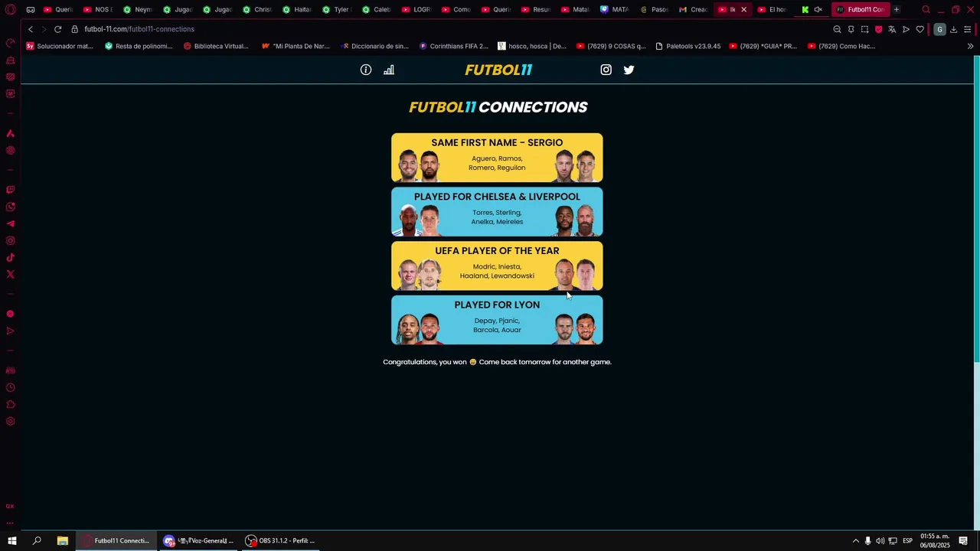Open the zoom magnifier icon in toolbar
This screenshot has height=551, width=980.
pyautogui.click(x=837, y=29)
